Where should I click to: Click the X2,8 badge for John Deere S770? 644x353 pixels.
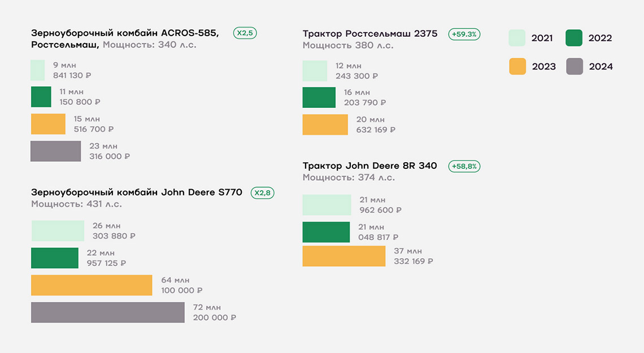pos(263,193)
